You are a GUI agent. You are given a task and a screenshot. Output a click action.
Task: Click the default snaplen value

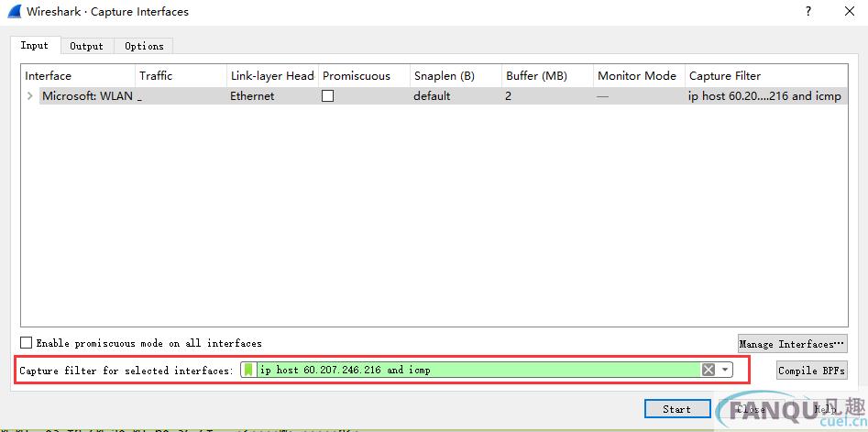coord(432,95)
